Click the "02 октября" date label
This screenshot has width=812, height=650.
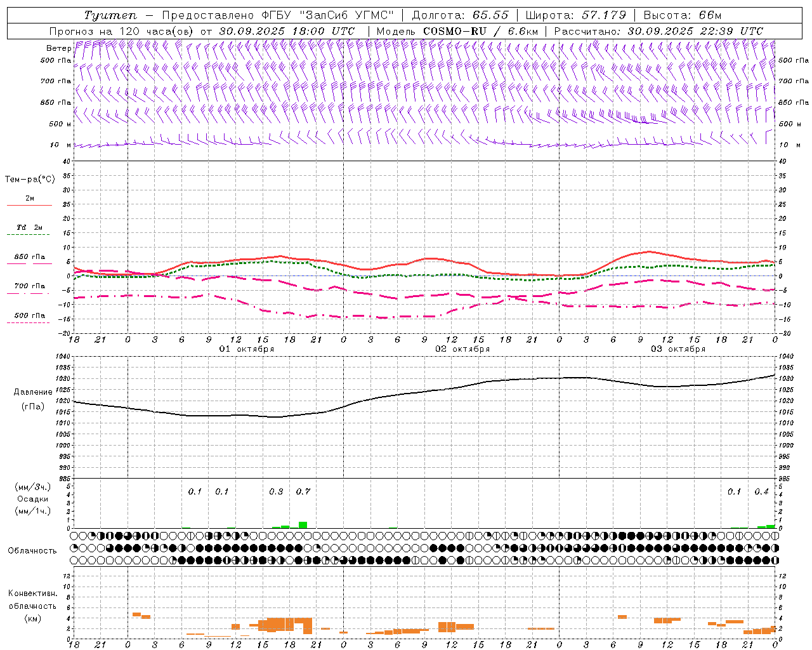(462, 349)
